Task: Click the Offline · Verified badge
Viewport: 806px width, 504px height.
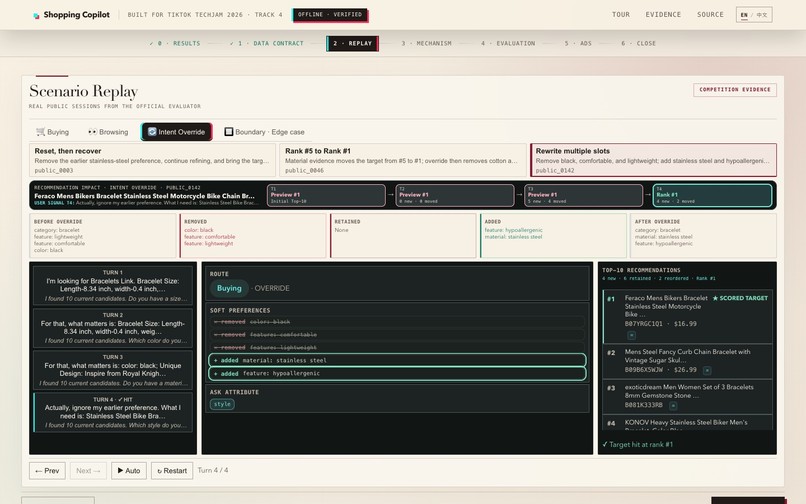Action: point(330,15)
